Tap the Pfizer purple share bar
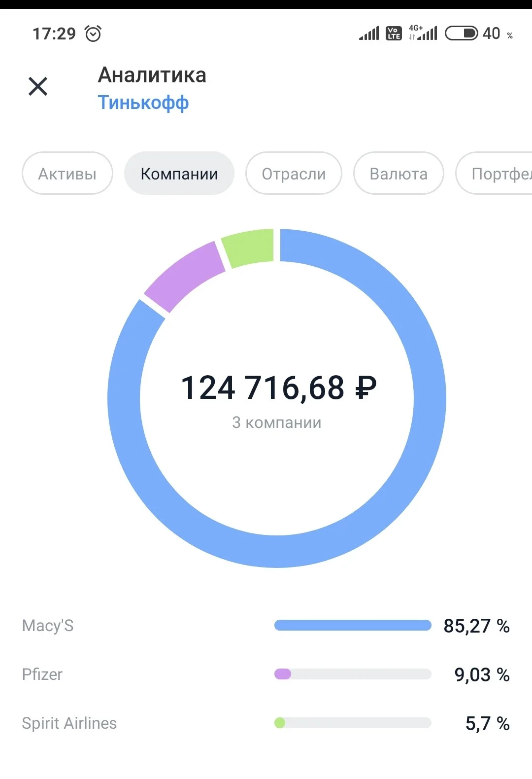The height and width of the screenshot is (779, 532). click(283, 674)
